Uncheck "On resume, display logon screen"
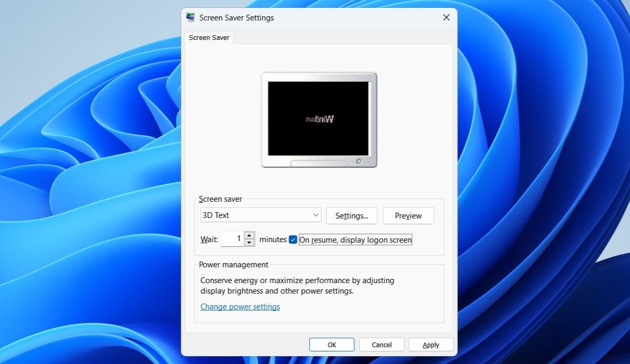Screen dimensions: 630x364 click(293, 240)
